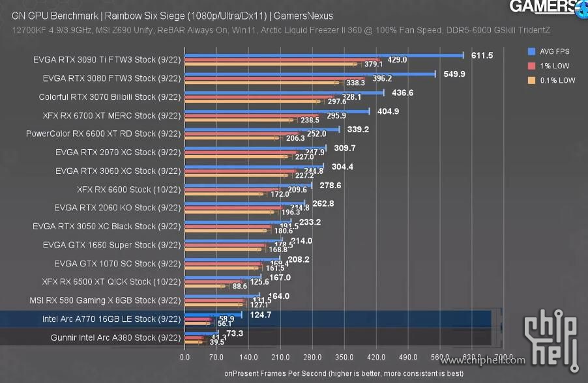Select the 238.5 value for the RX 6700 XT
Screen dimensions: 588x383
point(310,121)
